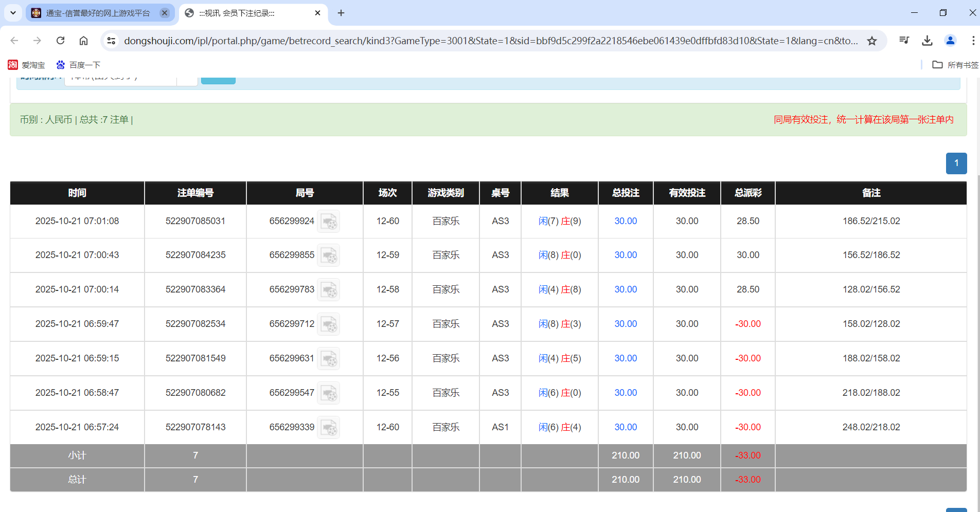Open video replay icon beside round 656299339
This screenshot has width=980, height=512.
click(329, 427)
